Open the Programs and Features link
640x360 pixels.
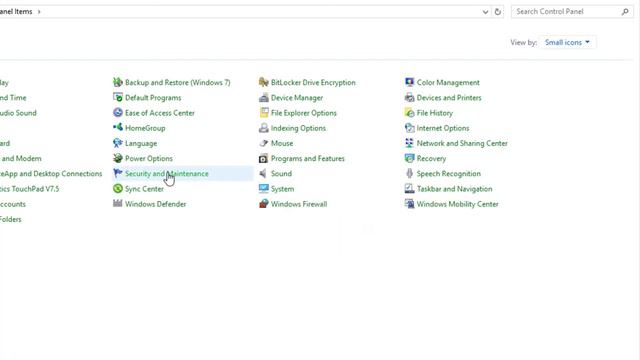(308, 158)
